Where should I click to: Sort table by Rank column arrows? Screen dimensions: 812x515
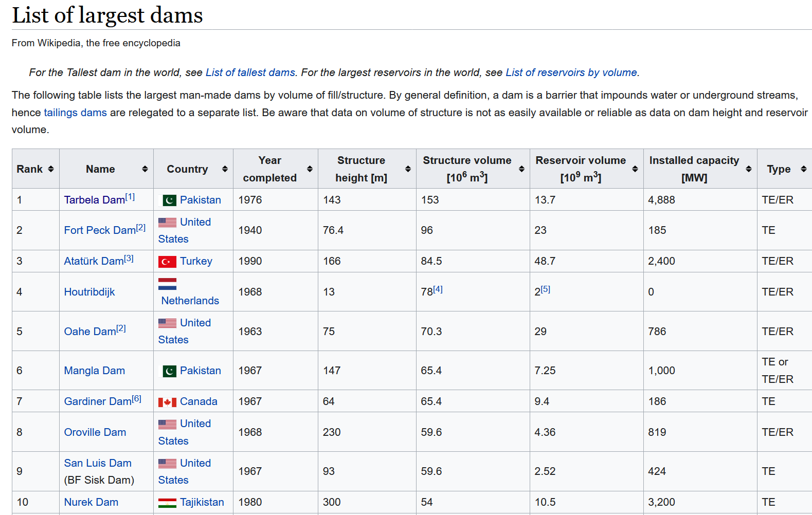pyautogui.click(x=50, y=169)
